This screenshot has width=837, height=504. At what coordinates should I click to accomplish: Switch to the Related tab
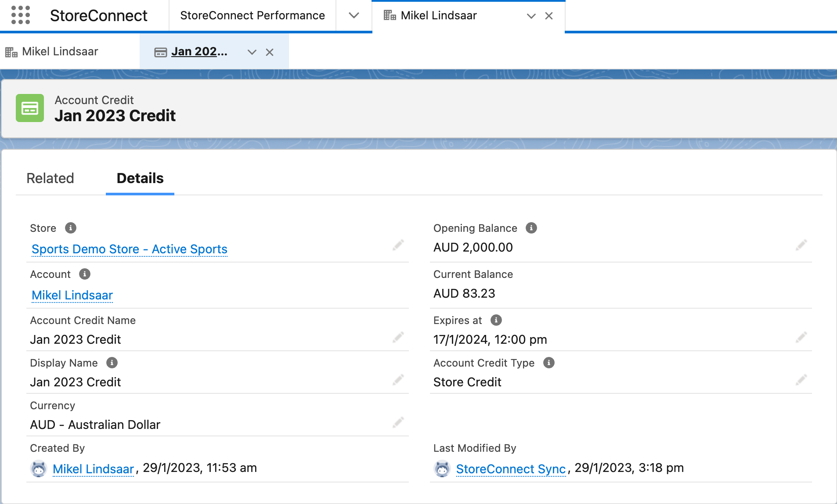[50, 178]
